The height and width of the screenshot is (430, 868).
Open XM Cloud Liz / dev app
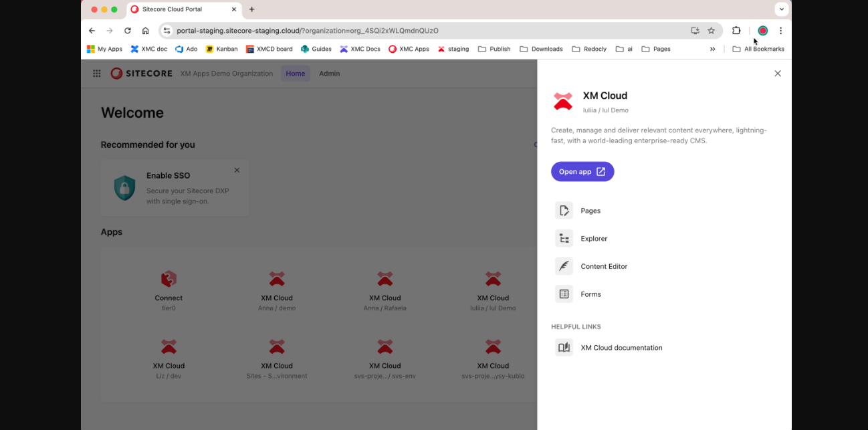(x=169, y=358)
